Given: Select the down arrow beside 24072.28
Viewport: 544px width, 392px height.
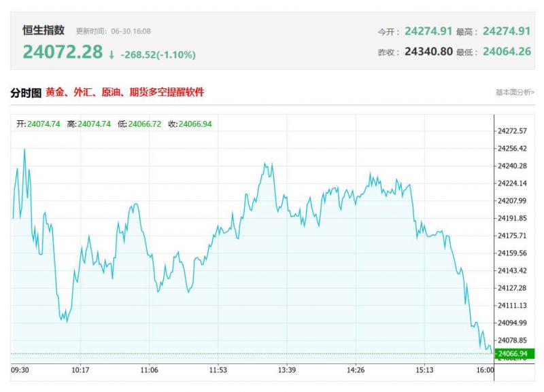Looking at the screenshot, I should pyautogui.click(x=112, y=55).
